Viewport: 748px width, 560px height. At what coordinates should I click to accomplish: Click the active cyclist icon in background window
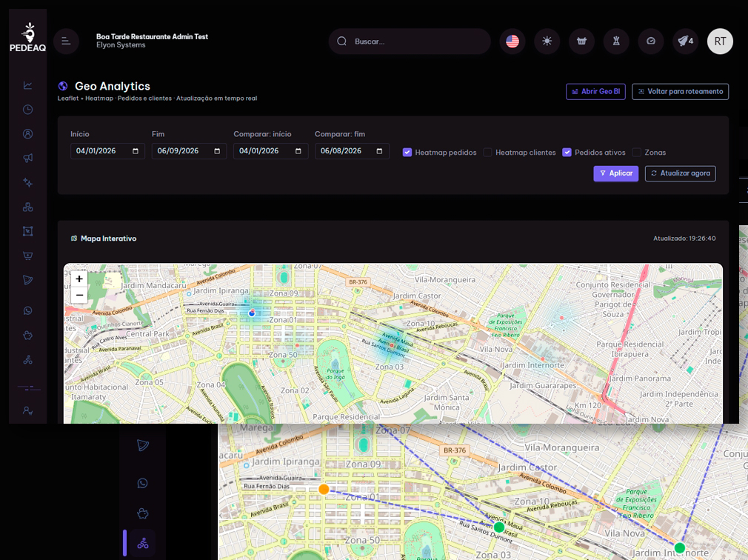(x=143, y=543)
